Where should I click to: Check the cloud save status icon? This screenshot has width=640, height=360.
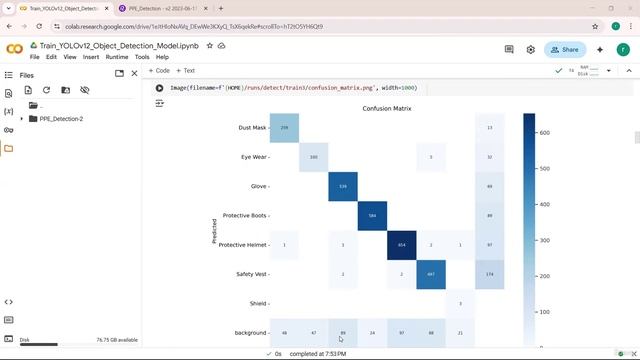tap(222, 46)
